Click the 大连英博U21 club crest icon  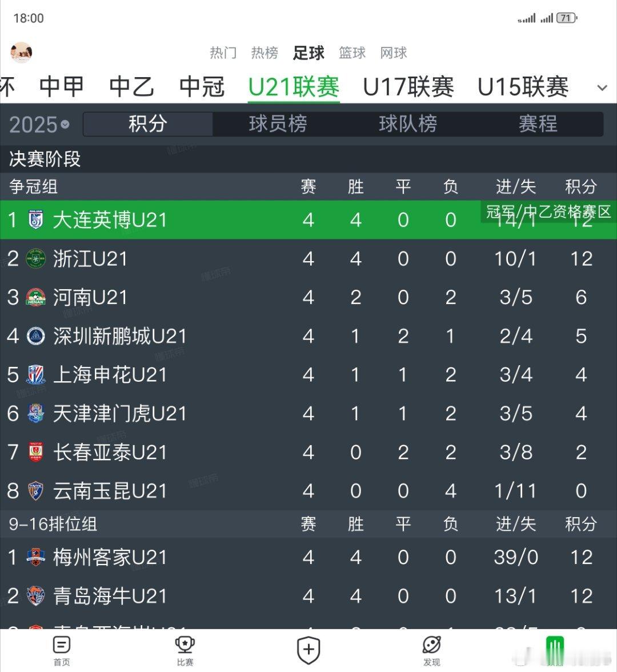click(35, 220)
